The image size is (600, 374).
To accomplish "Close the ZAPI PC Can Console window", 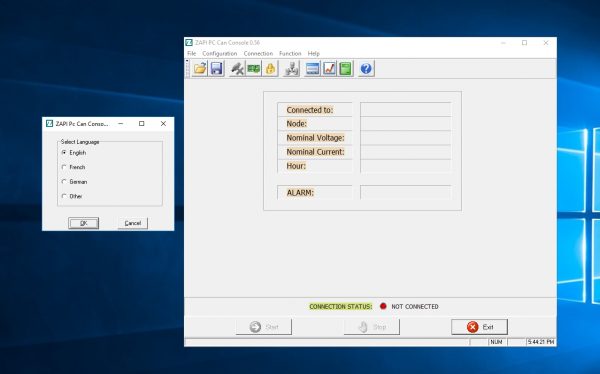I will (546, 43).
